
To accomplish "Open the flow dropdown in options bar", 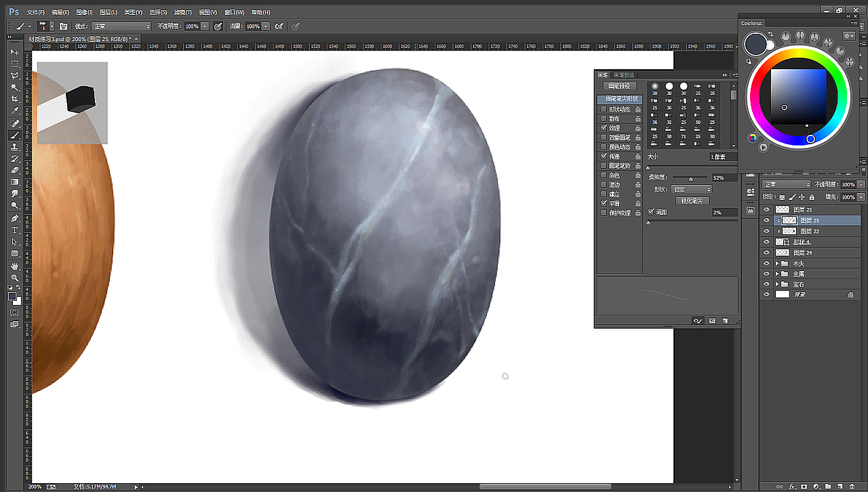I will tap(266, 26).
